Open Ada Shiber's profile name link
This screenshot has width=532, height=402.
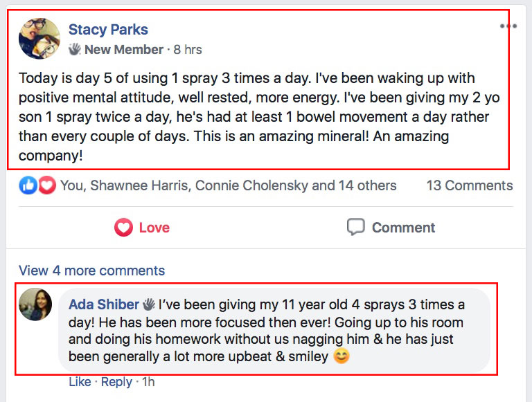pyautogui.click(x=104, y=304)
